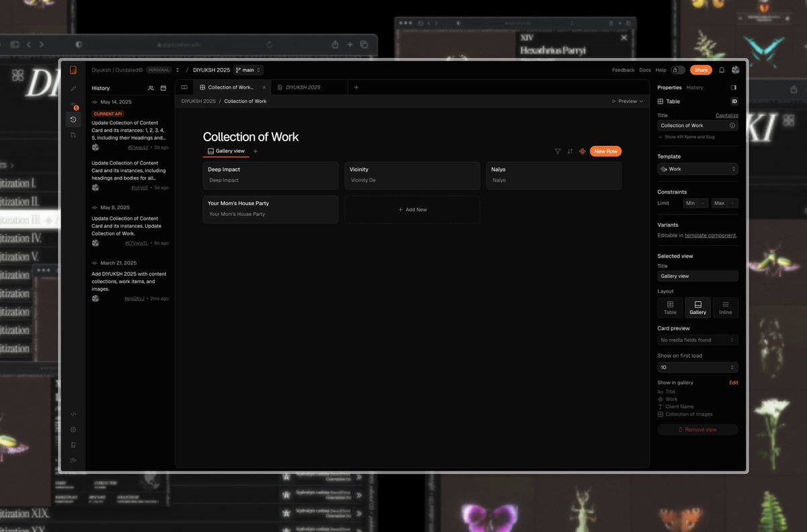Viewport: 807px width, 532px height.
Task: Select the Gallery layout option
Action: [698, 307]
